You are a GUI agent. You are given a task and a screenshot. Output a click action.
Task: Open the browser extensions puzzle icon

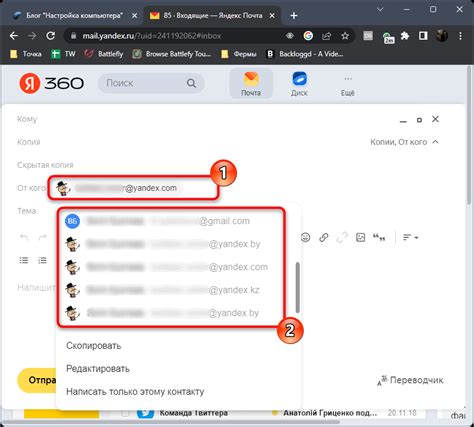pyautogui.click(x=405, y=36)
